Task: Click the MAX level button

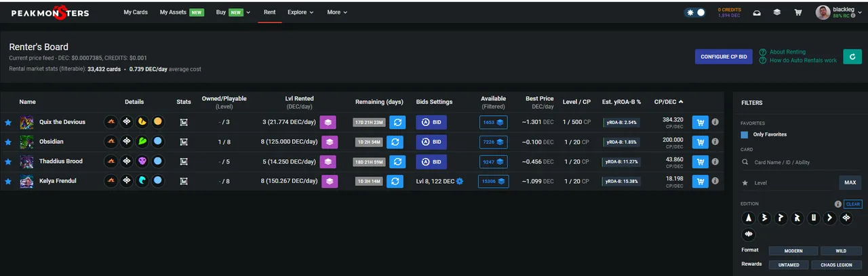Action: pos(850,182)
